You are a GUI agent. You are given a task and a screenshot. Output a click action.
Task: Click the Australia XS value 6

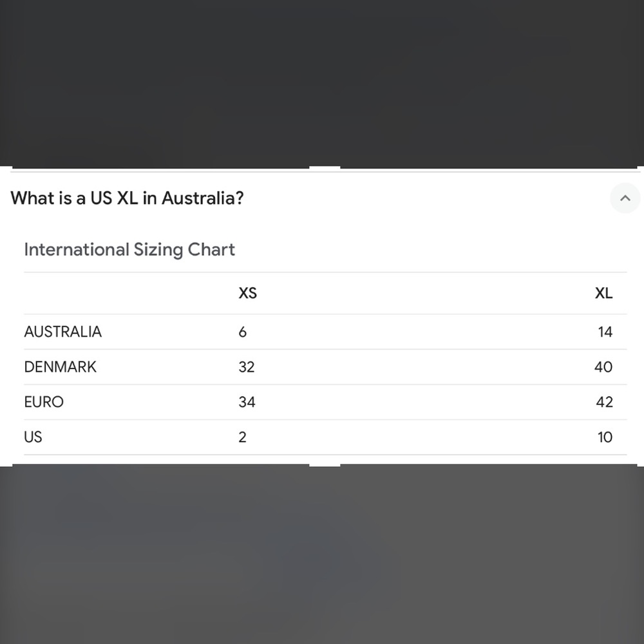242,332
